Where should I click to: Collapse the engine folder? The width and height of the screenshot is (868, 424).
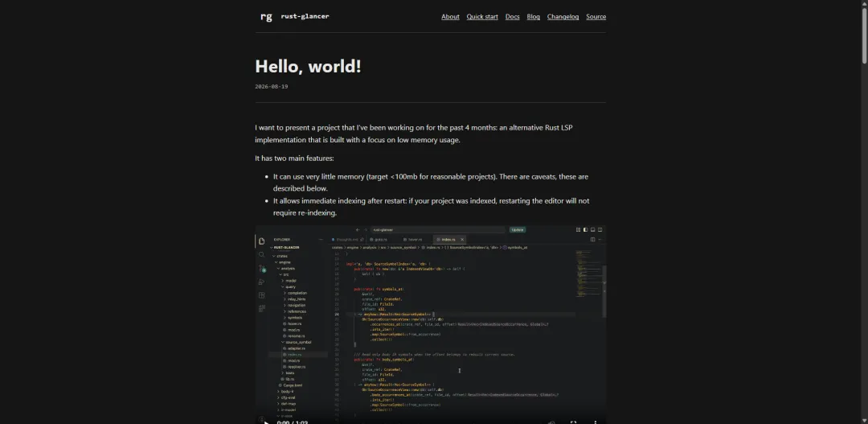(284, 262)
